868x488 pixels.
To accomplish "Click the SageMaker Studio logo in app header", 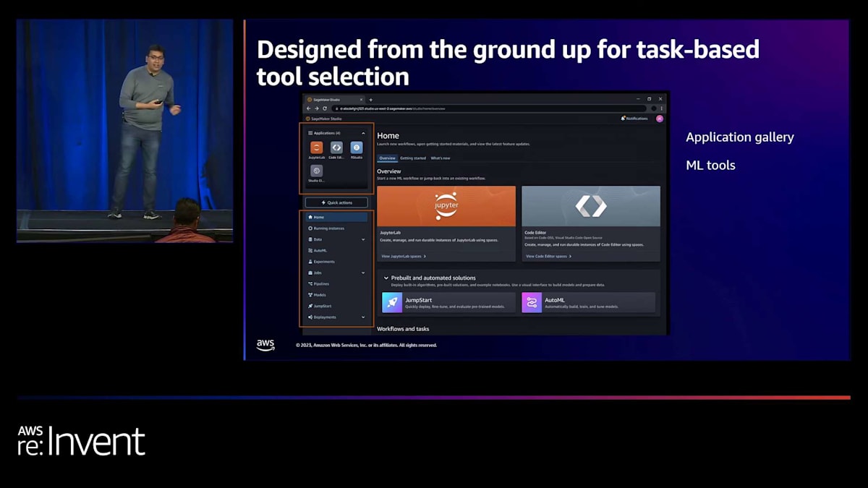I will pos(324,119).
